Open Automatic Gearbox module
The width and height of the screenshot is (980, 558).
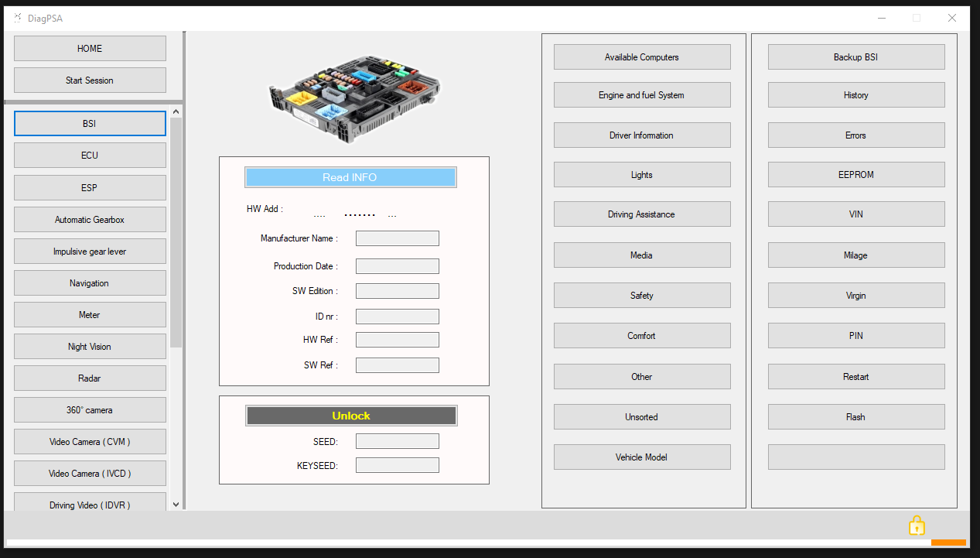click(90, 219)
